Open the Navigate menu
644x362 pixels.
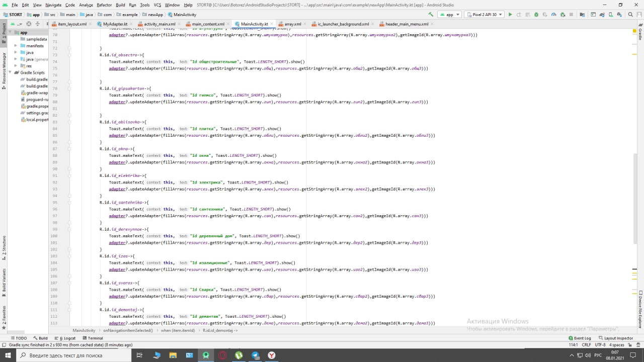(x=53, y=5)
